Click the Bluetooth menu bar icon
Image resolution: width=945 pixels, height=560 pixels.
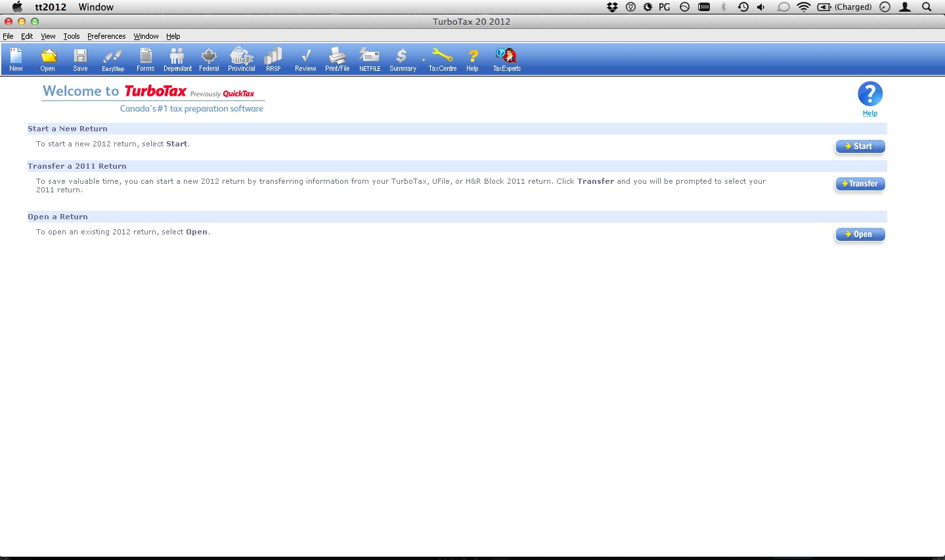pyautogui.click(x=724, y=7)
